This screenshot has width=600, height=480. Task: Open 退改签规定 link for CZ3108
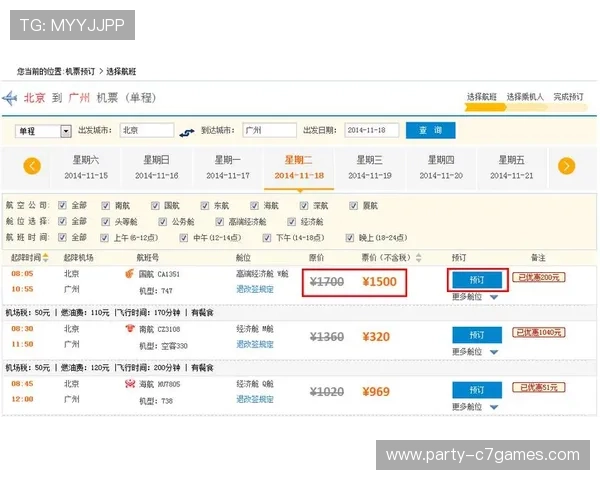[x=255, y=344]
